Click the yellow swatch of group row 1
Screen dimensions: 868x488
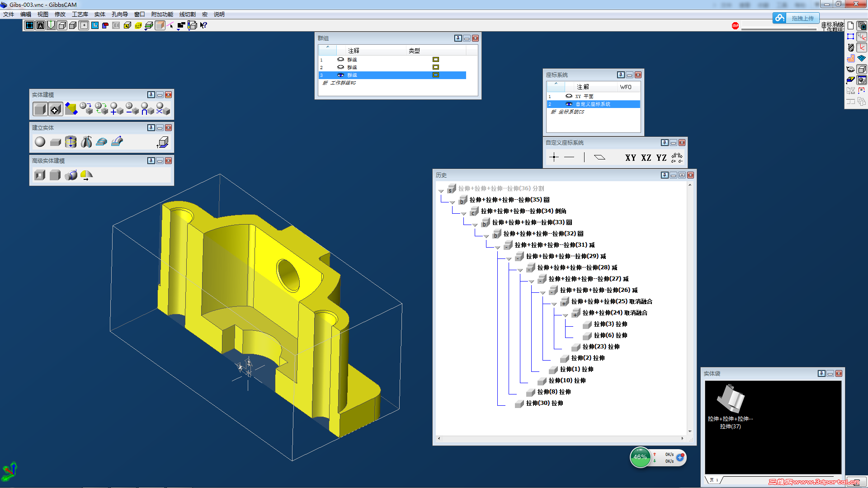tap(436, 60)
